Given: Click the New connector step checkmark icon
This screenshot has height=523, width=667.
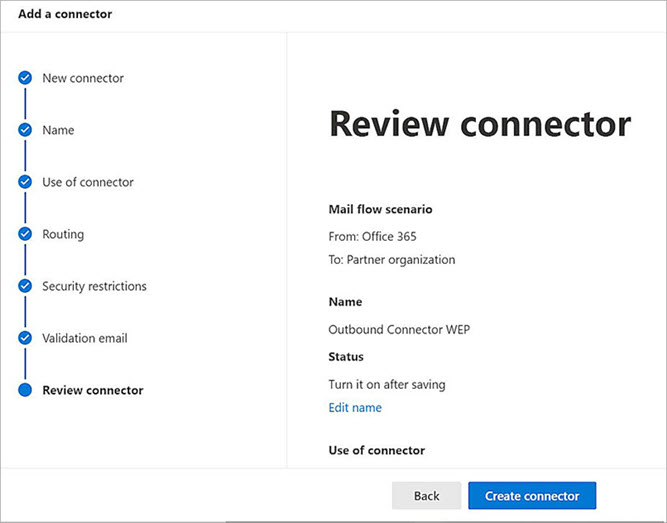Looking at the screenshot, I should coord(25,78).
